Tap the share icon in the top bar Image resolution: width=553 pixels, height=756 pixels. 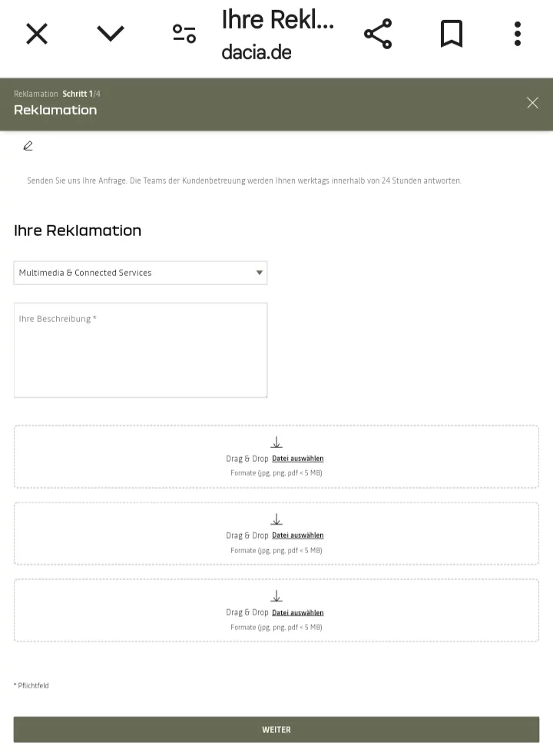378,34
